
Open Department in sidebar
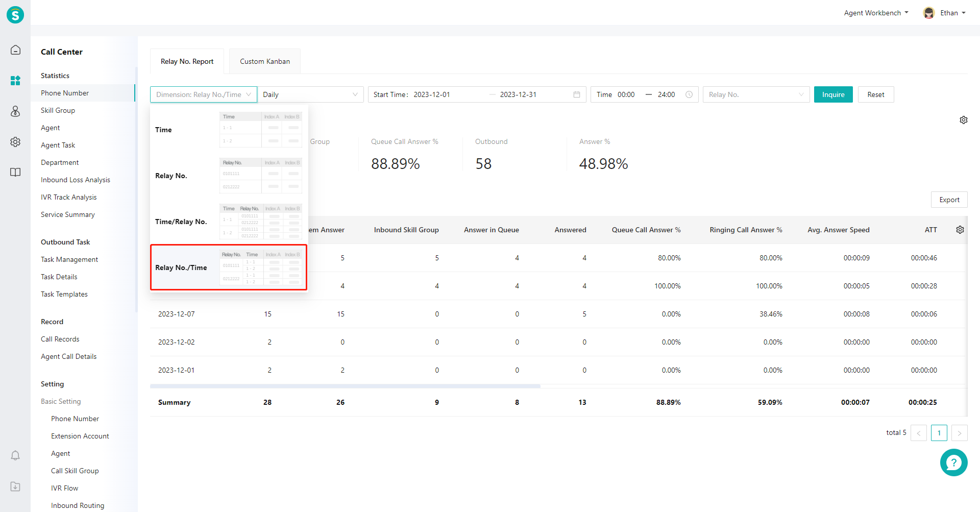[x=60, y=162]
